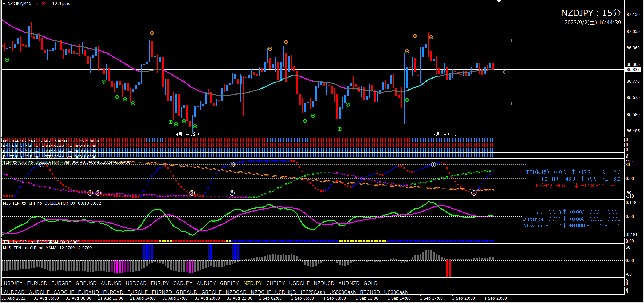The width and height of the screenshot is (644, 303).
Task: Click the NZDJPY,M15 chart title text
Action: coord(19,4)
